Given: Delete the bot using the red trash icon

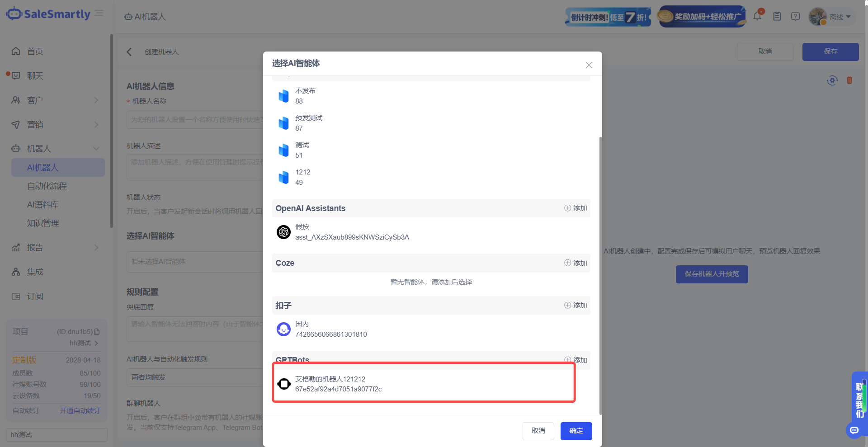Looking at the screenshot, I should [849, 80].
